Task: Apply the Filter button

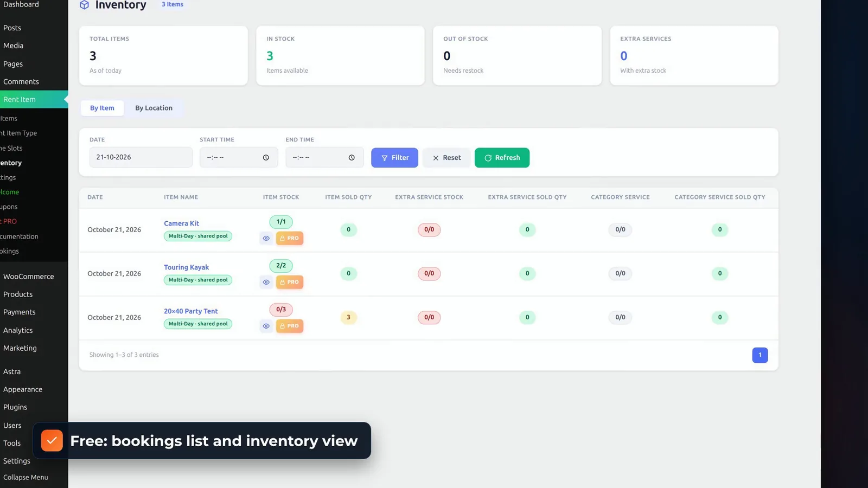Action: [x=394, y=158]
